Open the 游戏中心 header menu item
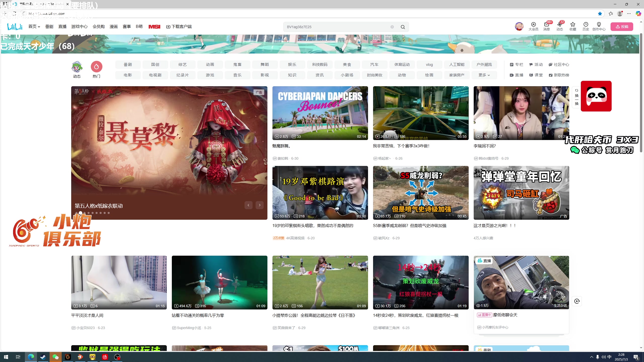This screenshot has width=644, height=362. [79, 27]
